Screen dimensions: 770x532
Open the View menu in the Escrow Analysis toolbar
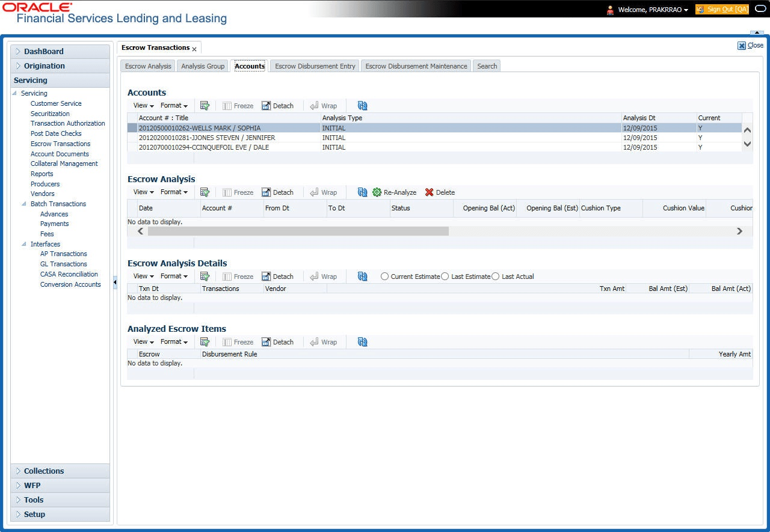coord(143,192)
